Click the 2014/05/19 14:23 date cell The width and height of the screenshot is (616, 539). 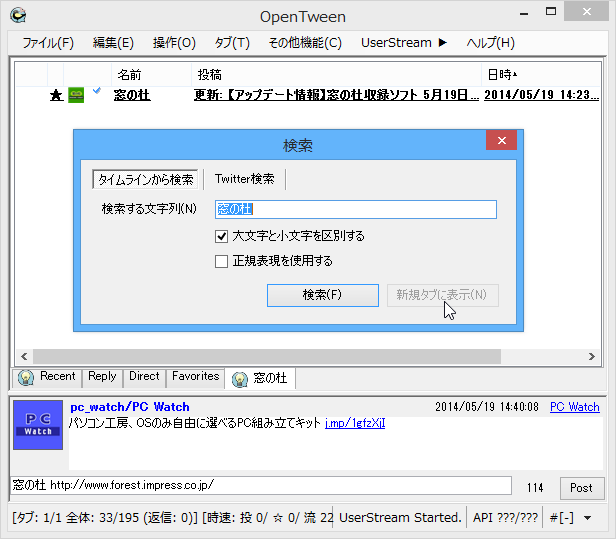click(x=541, y=95)
